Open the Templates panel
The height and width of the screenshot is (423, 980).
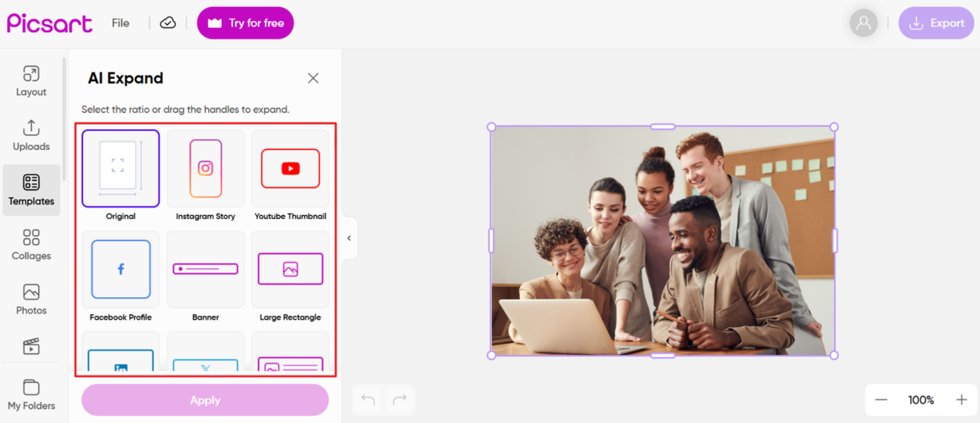[31, 190]
